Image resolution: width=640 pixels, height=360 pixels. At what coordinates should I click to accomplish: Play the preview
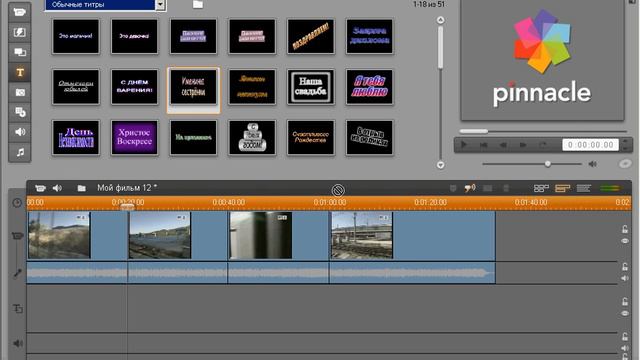tap(464, 145)
